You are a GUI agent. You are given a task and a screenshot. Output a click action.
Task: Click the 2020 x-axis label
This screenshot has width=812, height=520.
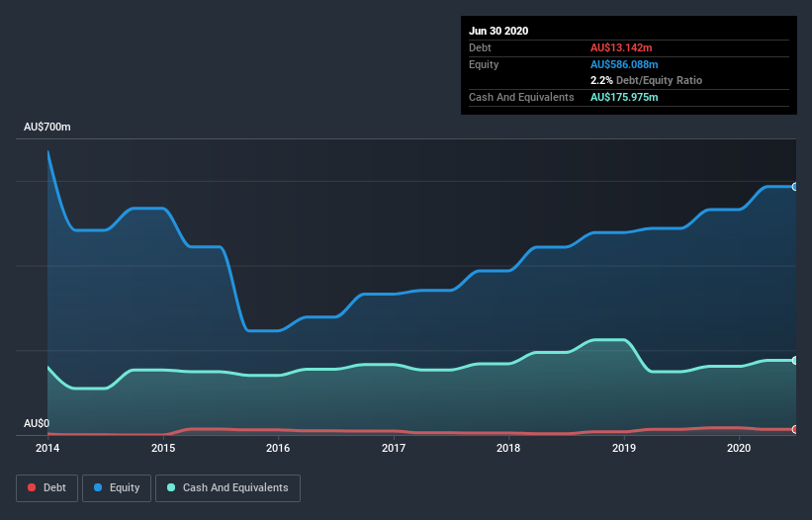(739, 448)
